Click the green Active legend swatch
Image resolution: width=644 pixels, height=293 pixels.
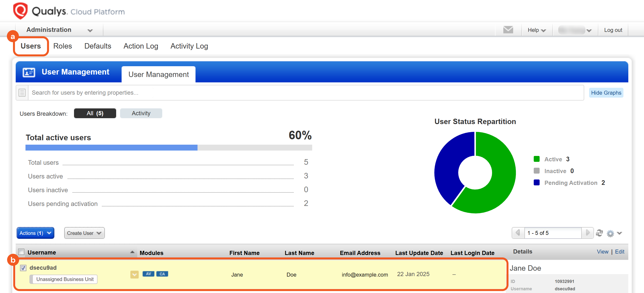[x=536, y=159]
